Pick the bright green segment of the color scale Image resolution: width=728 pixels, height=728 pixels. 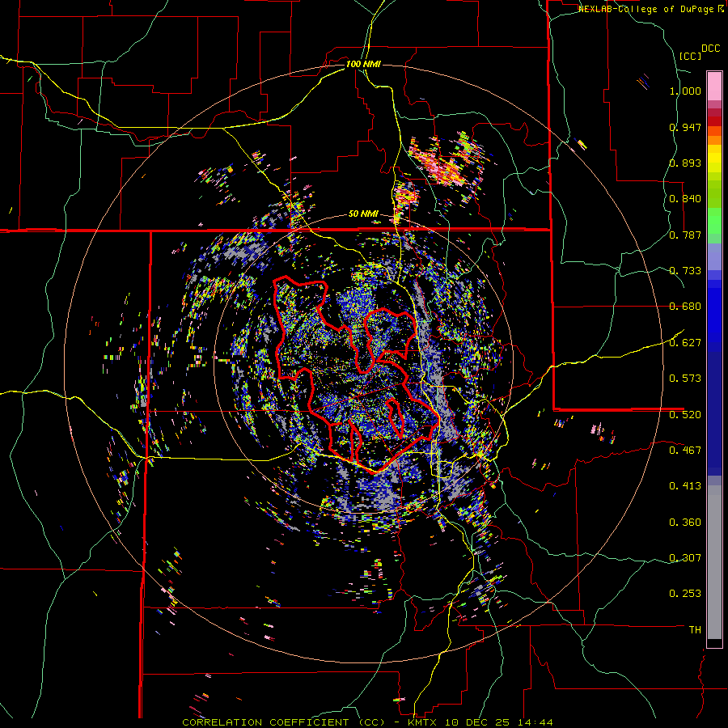click(714, 221)
